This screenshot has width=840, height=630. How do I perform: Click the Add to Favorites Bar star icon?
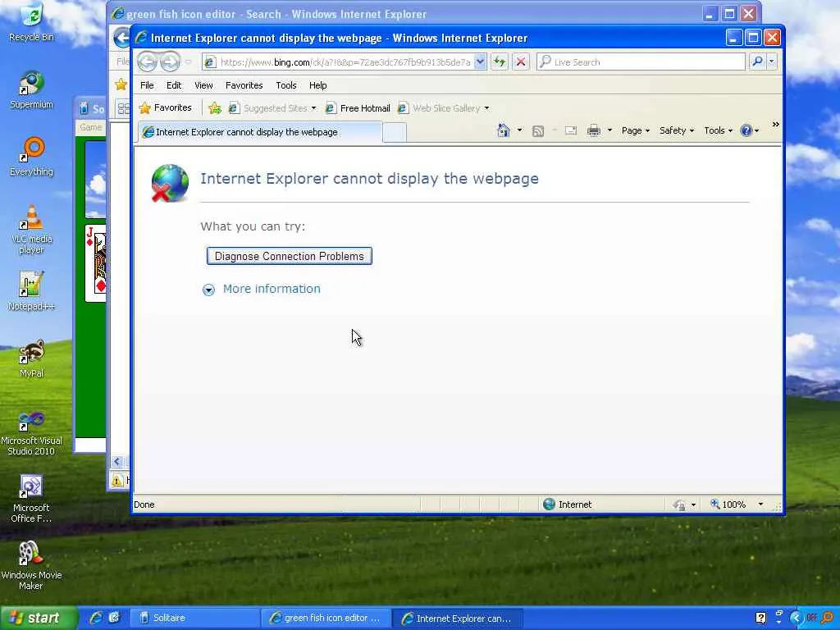215,108
